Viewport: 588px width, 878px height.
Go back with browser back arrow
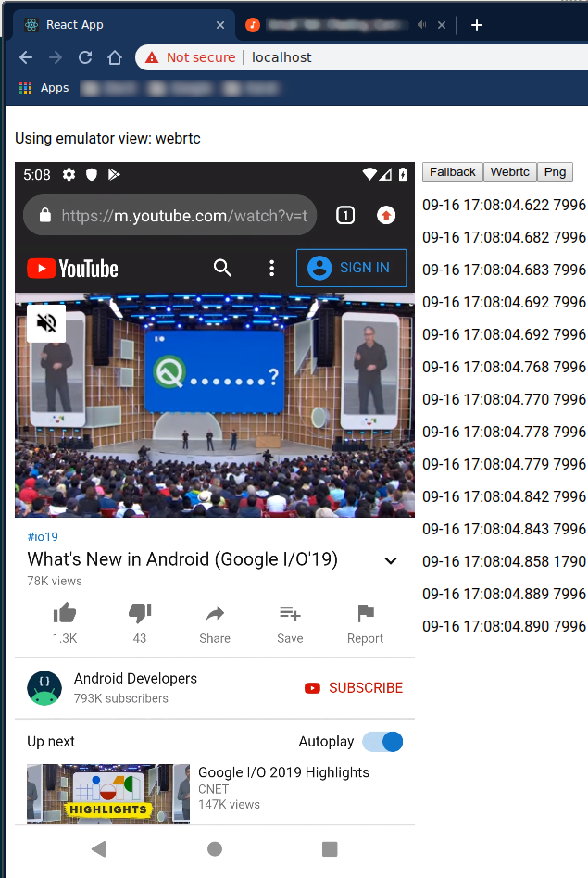(26, 57)
